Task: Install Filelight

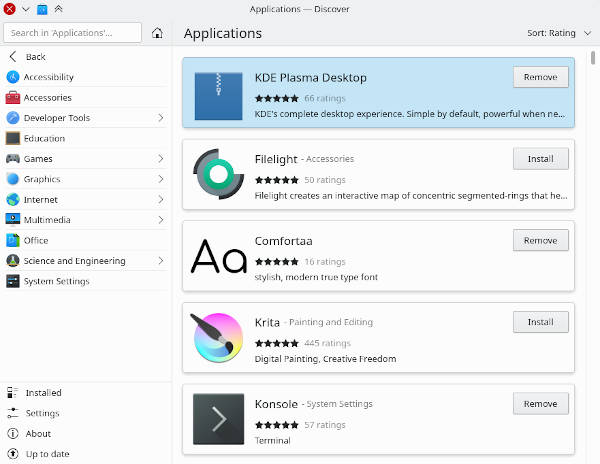Action: (x=541, y=159)
